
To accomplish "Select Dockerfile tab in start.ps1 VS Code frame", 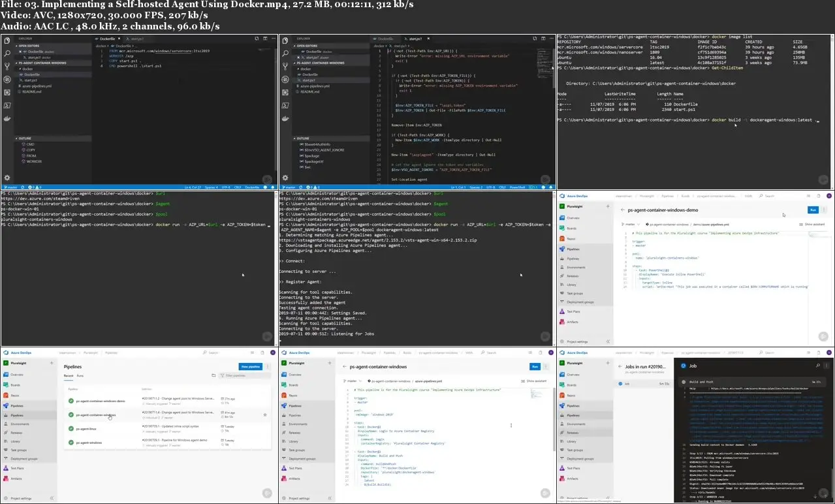I will click(385, 39).
